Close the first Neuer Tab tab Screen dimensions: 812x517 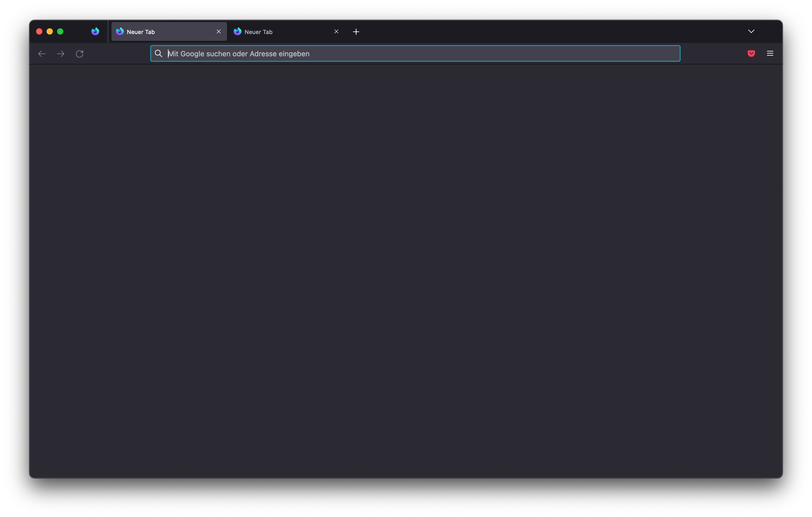[x=219, y=31]
